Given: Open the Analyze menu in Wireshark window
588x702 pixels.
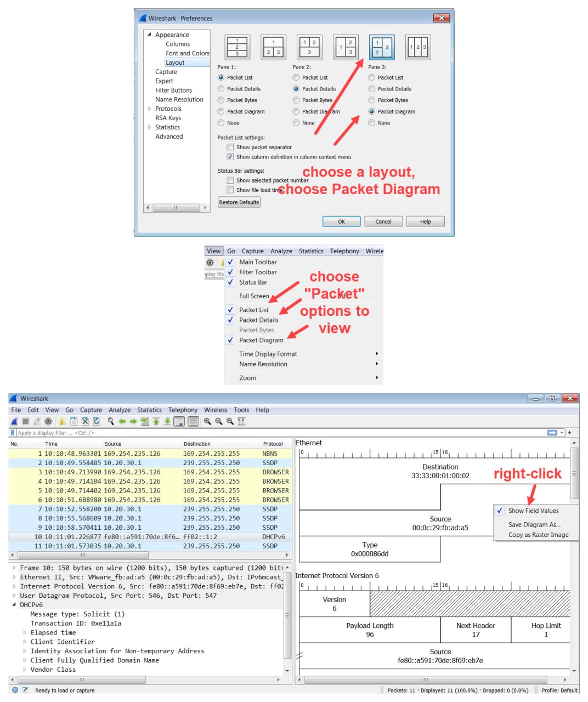Looking at the screenshot, I should (120, 410).
